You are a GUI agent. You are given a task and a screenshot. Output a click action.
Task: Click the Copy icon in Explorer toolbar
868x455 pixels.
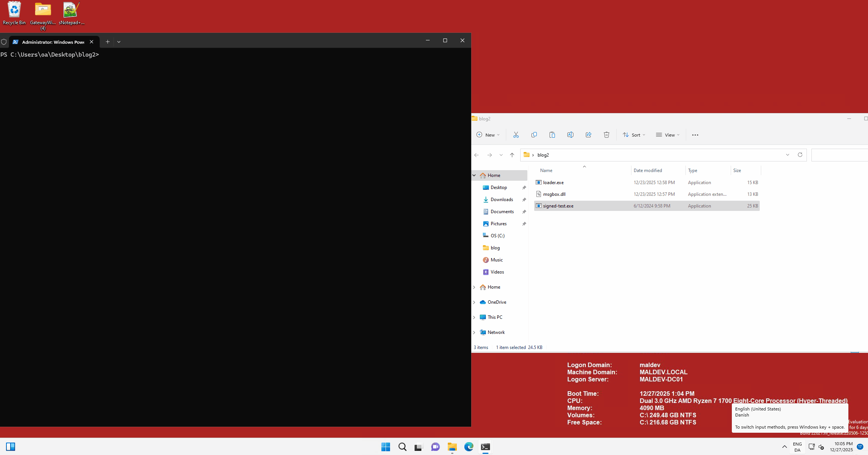[534, 135]
